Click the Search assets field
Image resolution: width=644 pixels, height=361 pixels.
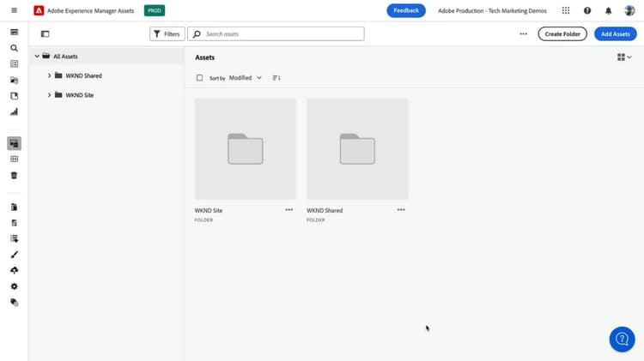click(x=276, y=34)
